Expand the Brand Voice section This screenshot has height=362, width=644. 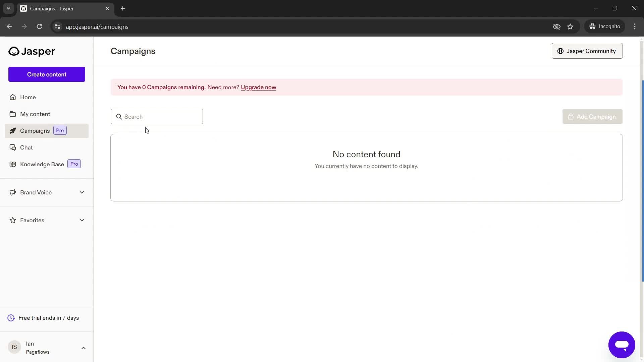click(82, 192)
